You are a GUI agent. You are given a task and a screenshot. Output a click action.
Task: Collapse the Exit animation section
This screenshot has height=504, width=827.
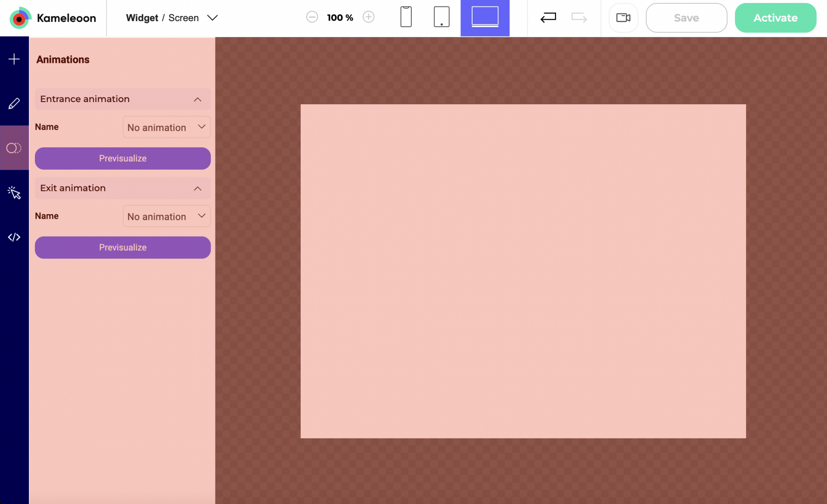tap(197, 189)
